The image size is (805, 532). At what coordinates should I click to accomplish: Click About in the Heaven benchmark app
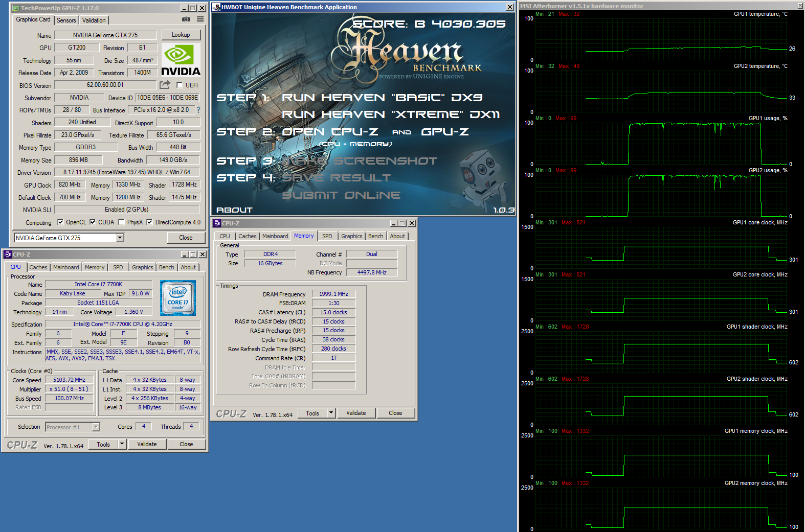tap(234, 210)
